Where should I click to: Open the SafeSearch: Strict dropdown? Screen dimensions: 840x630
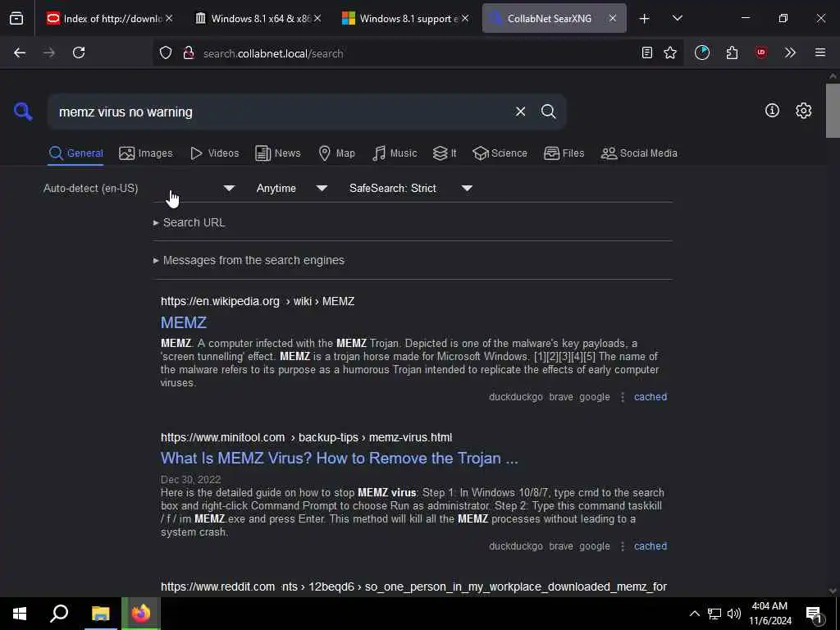[x=410, y=188]
